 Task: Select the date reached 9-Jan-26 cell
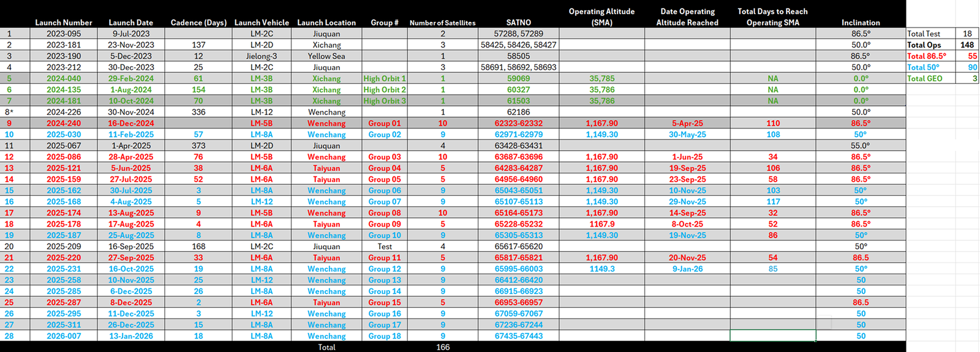pyautogui.click(x=687, y=269)
